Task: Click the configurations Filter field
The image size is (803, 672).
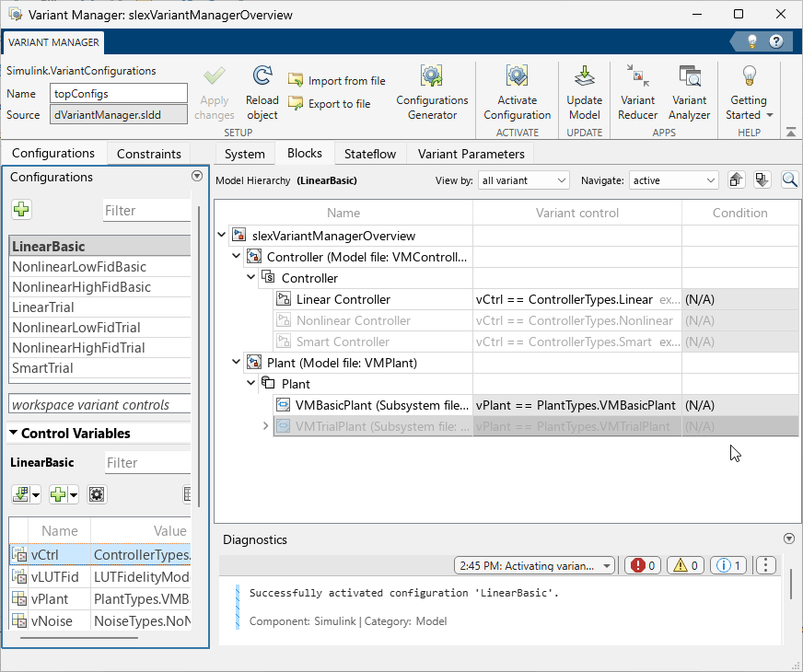Action: (x=147, y=211)
